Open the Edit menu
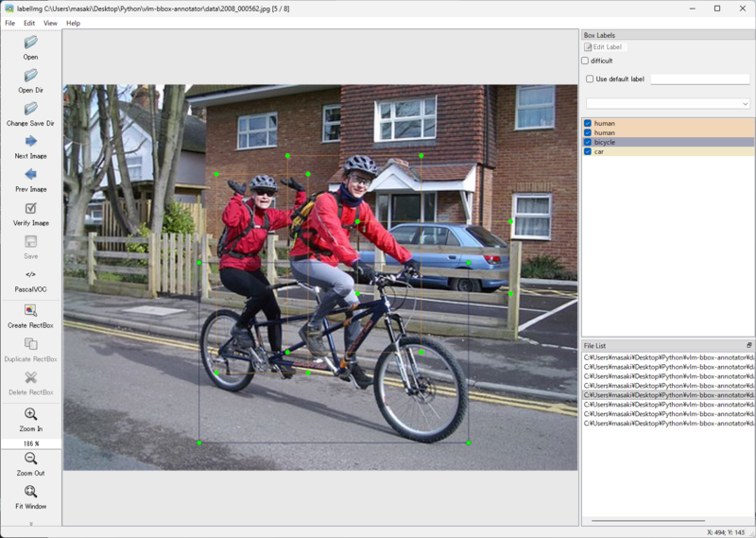The height and width of the screenshot is (538, 756). (29, 23)
